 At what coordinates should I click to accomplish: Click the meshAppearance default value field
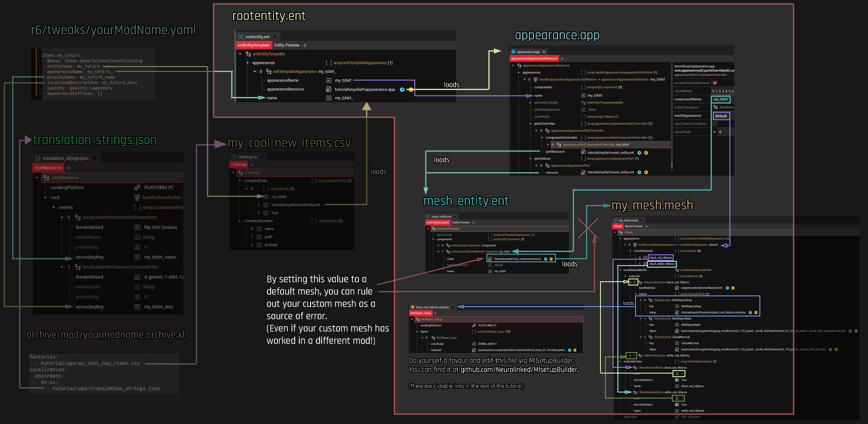point(721,116)
